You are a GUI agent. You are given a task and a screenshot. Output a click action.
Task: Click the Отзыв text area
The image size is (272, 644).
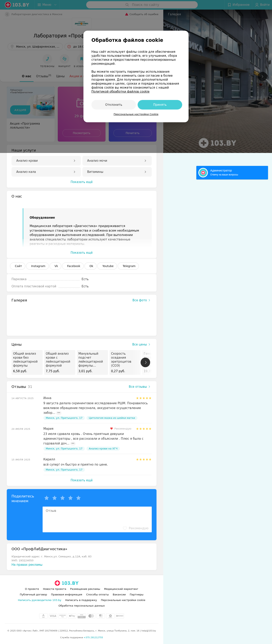pos(97,519)
